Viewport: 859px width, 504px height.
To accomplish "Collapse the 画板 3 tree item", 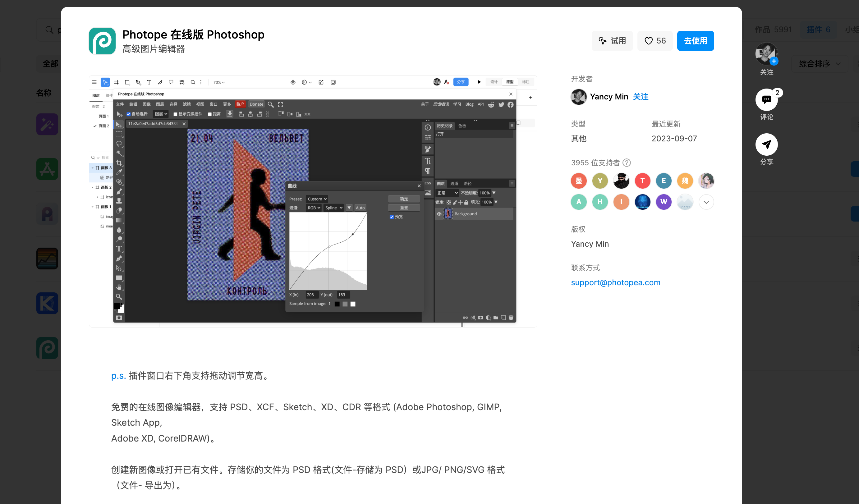I will [92, 168].
